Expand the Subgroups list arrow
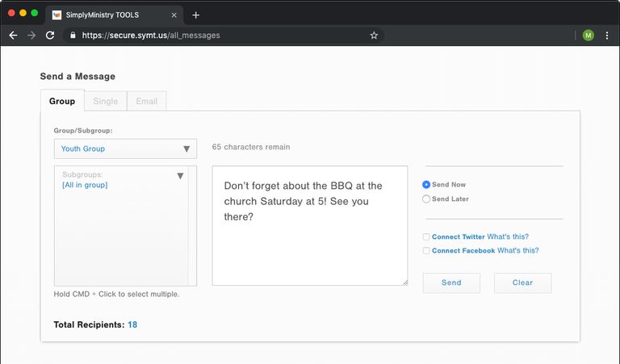The width and height of the screenshot is (620, 364). coord(180,176)
